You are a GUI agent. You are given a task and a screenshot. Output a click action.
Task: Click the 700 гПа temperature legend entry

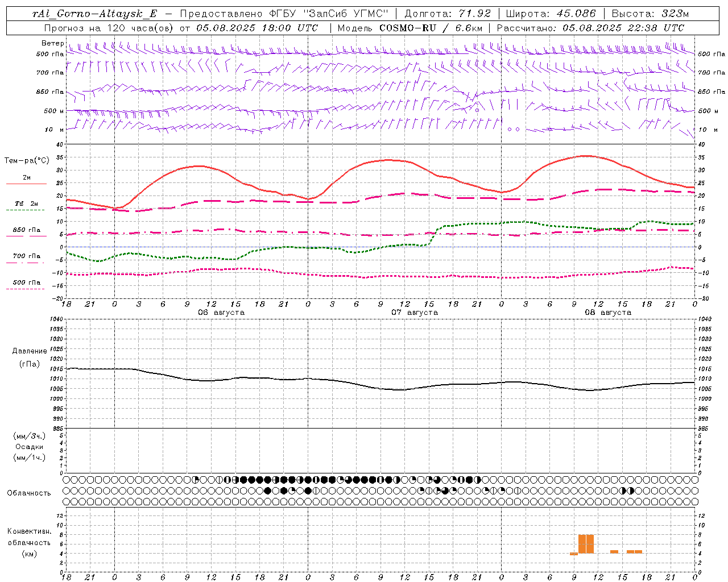click(27, 256)
